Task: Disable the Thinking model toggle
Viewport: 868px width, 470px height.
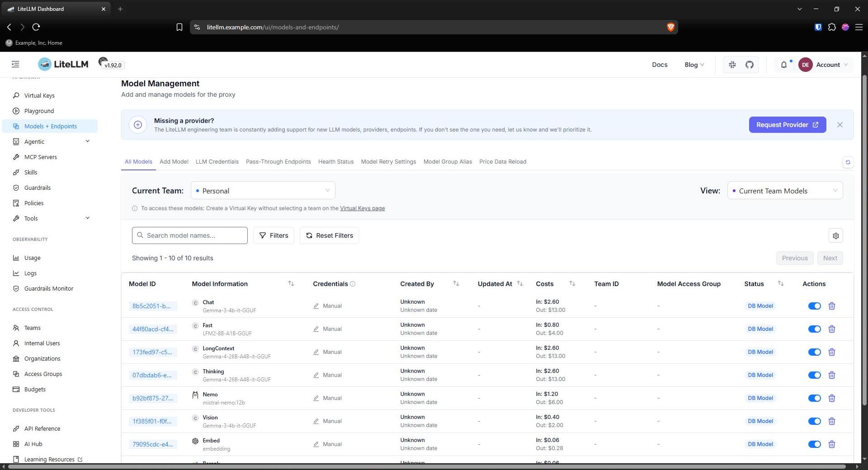Action: (814, 375)
